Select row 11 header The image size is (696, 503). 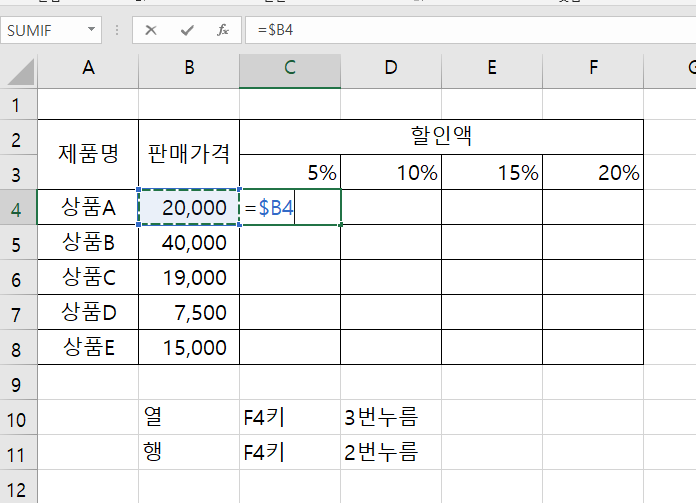(x=18, y=454)
